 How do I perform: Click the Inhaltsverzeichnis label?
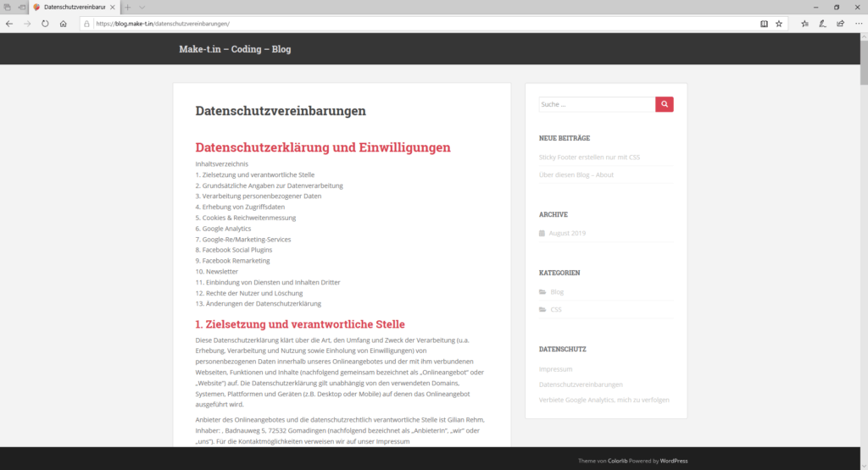click(x=221, y=164)
